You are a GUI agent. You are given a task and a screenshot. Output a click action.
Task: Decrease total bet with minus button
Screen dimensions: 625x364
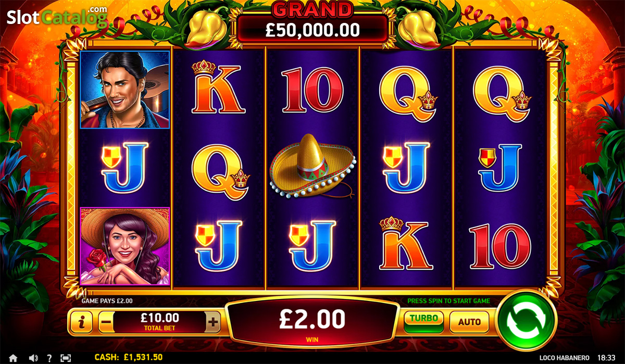(x=105, y=322)
